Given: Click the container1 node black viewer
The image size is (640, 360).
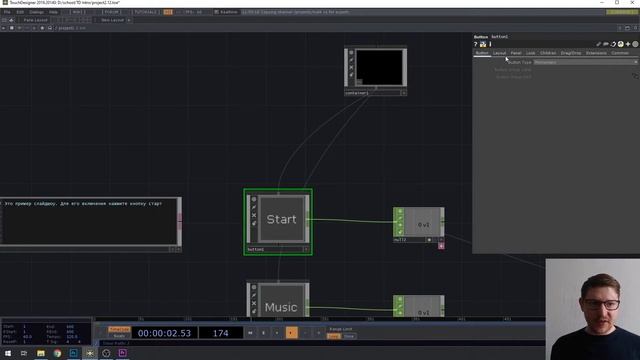Looking at the screenshot, I should pos(379,67).
